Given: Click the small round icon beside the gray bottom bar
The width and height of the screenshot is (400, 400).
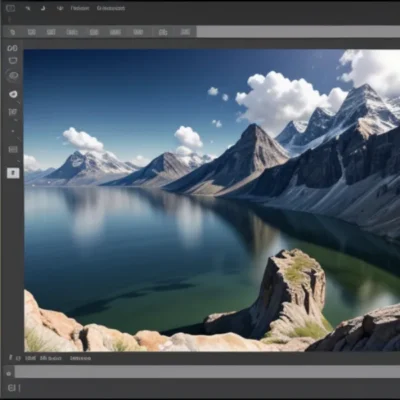Looking at the screenshot, I should (x=9, y=374).
